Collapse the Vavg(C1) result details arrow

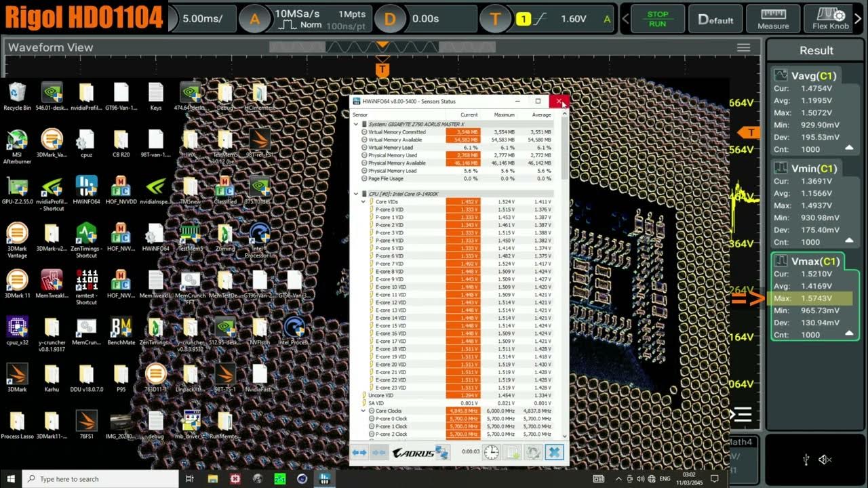coord(849,148)
